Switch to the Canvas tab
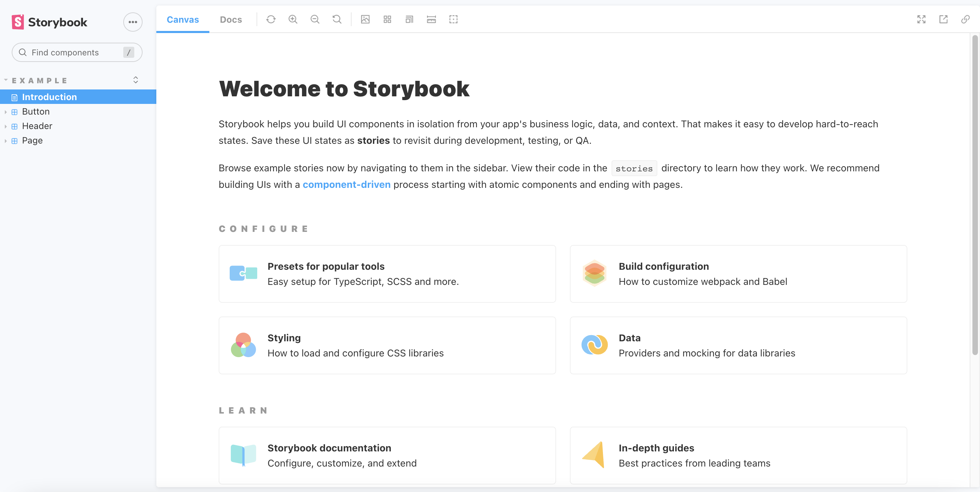 click(183, 19)
